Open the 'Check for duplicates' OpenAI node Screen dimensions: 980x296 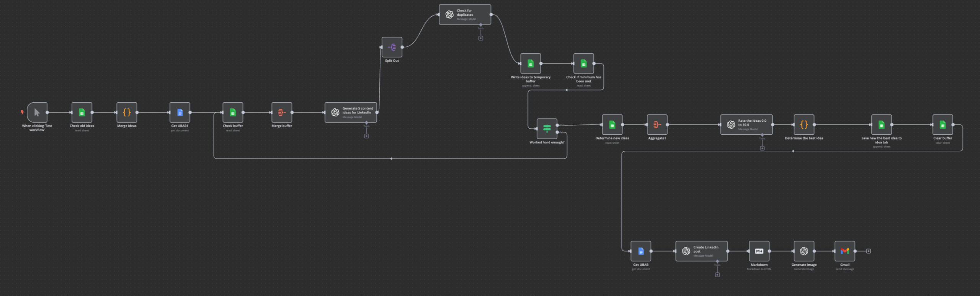point(465,15)
